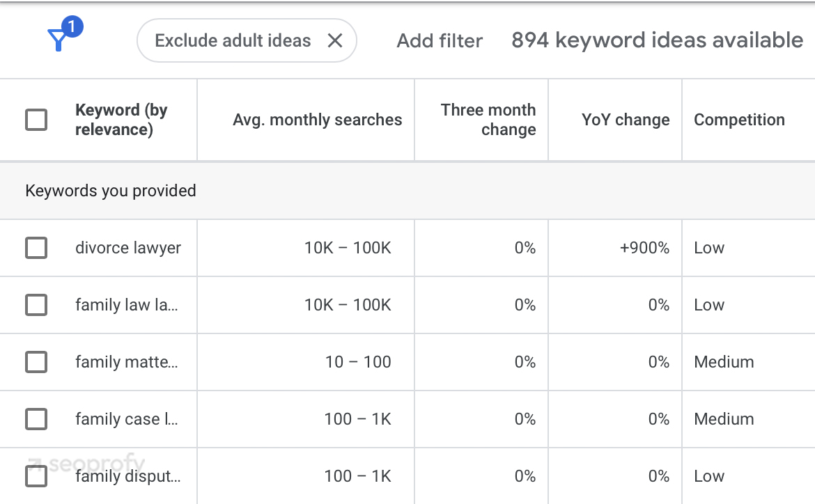Check the family case l... row checkbox
Viewport: 815px width, 504px height.
click(36, 419)
